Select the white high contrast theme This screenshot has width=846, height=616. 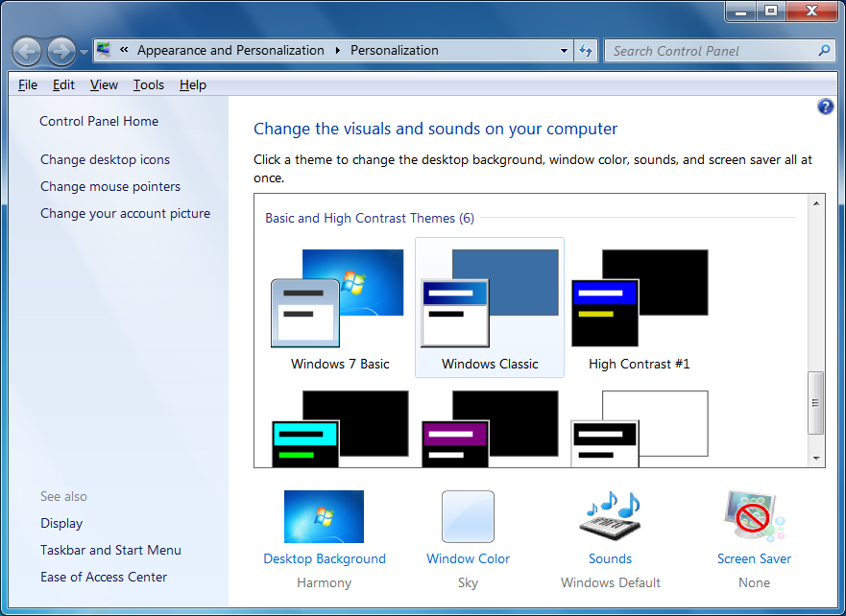(640, 429)
